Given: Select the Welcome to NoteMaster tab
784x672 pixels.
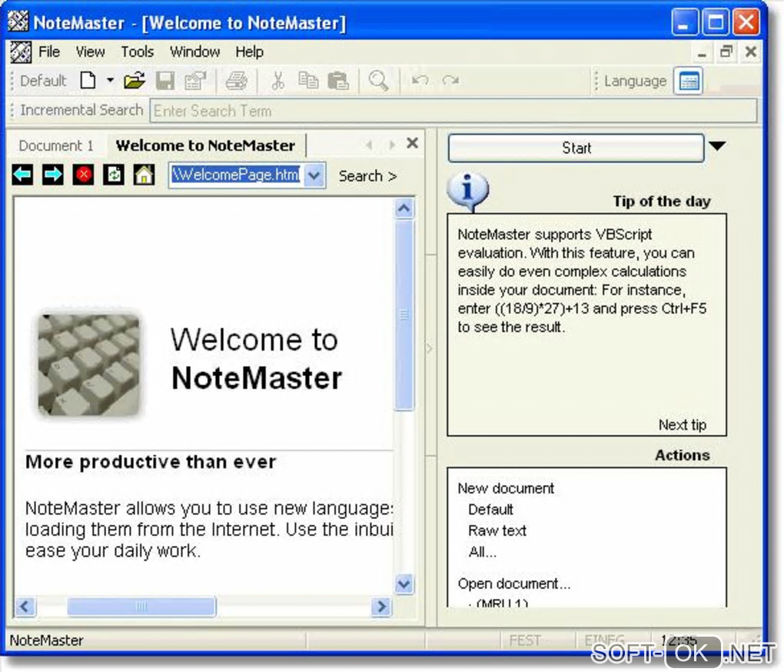Looking at the screenshot, I should tap(205, 145).
